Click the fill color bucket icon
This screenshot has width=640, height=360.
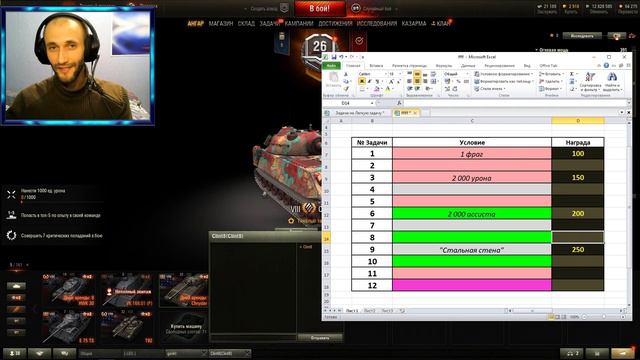click(x=378, y=89)
